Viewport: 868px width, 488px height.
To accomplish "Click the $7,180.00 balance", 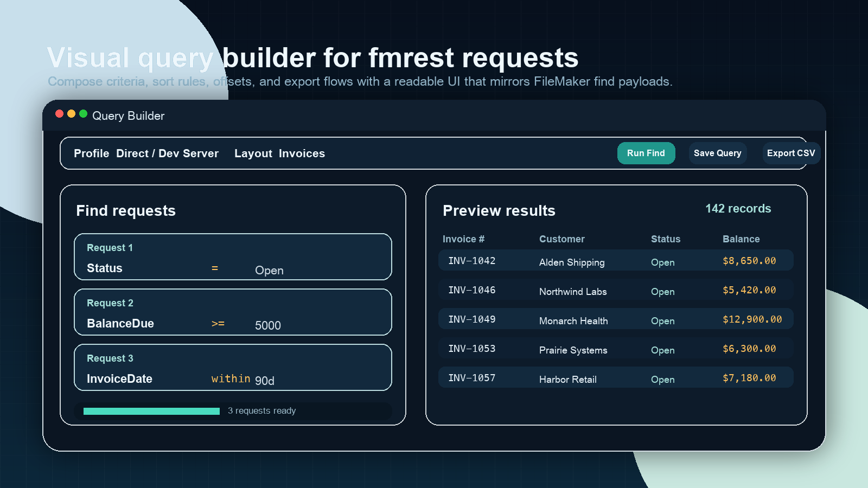I will click(x=749, y=378).
